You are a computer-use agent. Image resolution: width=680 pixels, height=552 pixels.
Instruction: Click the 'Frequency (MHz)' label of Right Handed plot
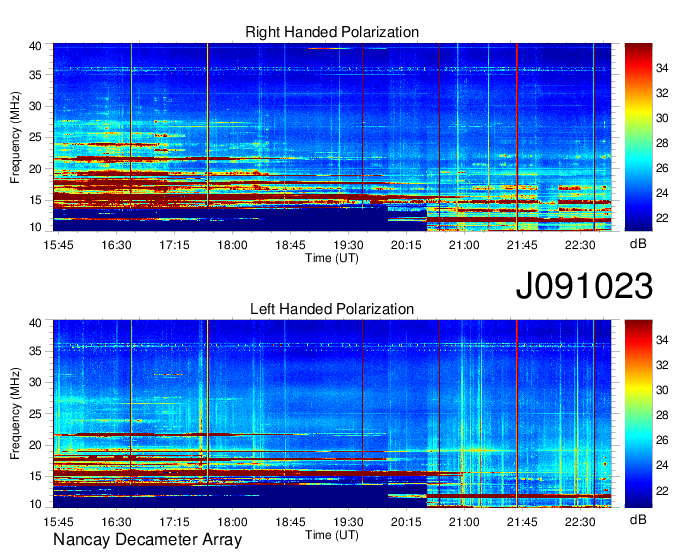coord(15,137)
